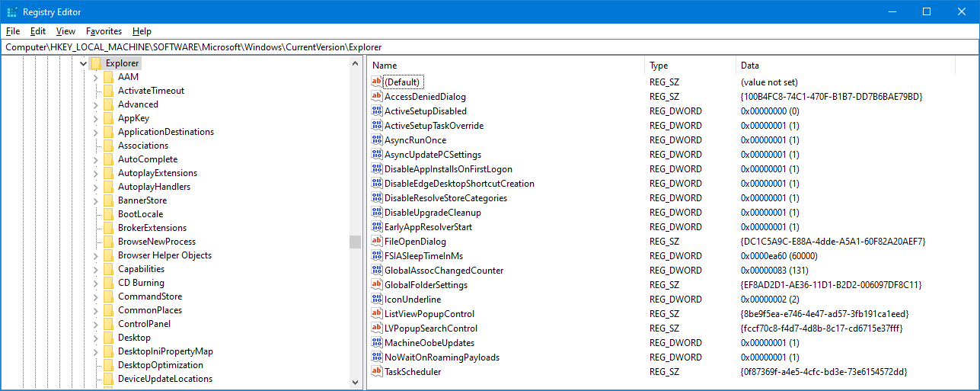Expand the AutoplayHandlers subkey

[95, 187]
